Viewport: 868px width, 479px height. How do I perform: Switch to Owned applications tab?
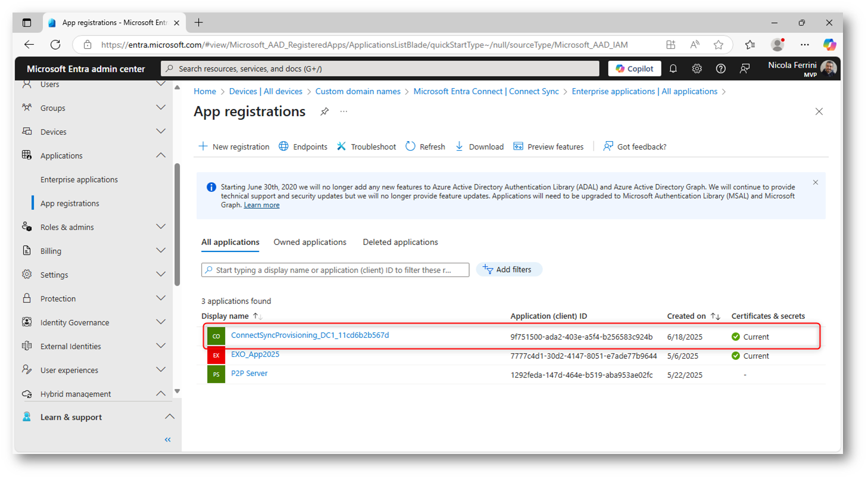[310, 242]
